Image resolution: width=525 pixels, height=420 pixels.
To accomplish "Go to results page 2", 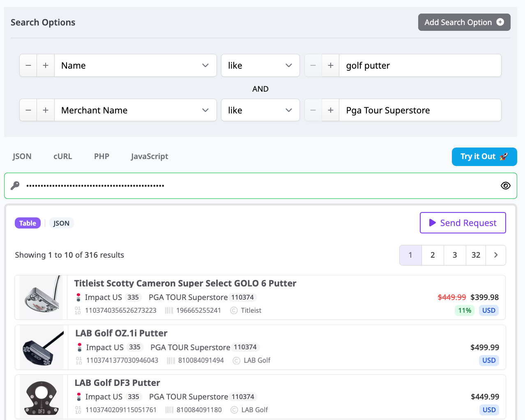I will 433,255.
